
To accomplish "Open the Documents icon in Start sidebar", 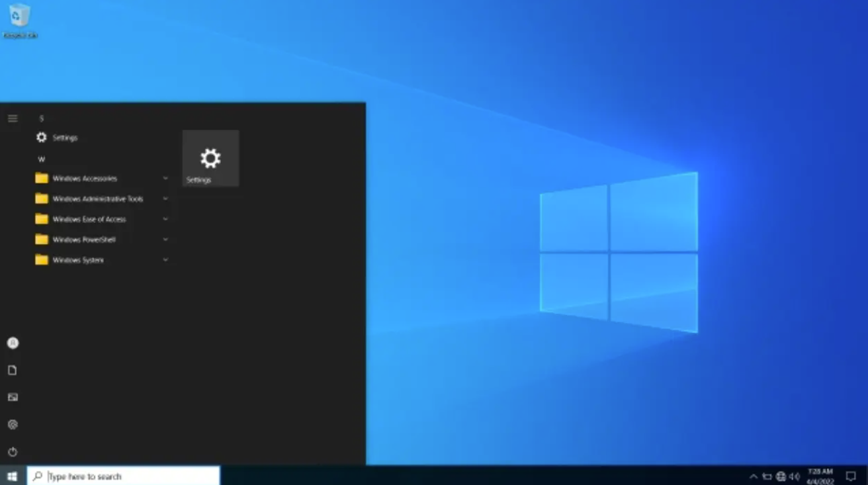I will (12, 369).
